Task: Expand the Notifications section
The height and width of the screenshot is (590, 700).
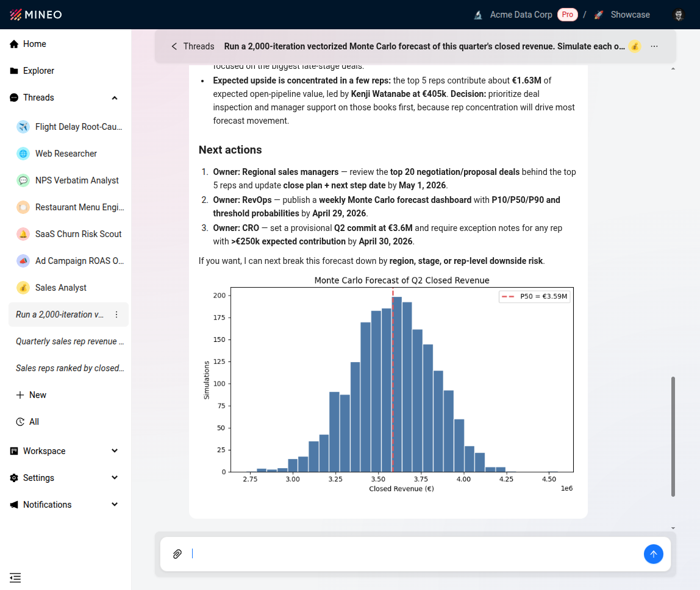Action: 115,505
